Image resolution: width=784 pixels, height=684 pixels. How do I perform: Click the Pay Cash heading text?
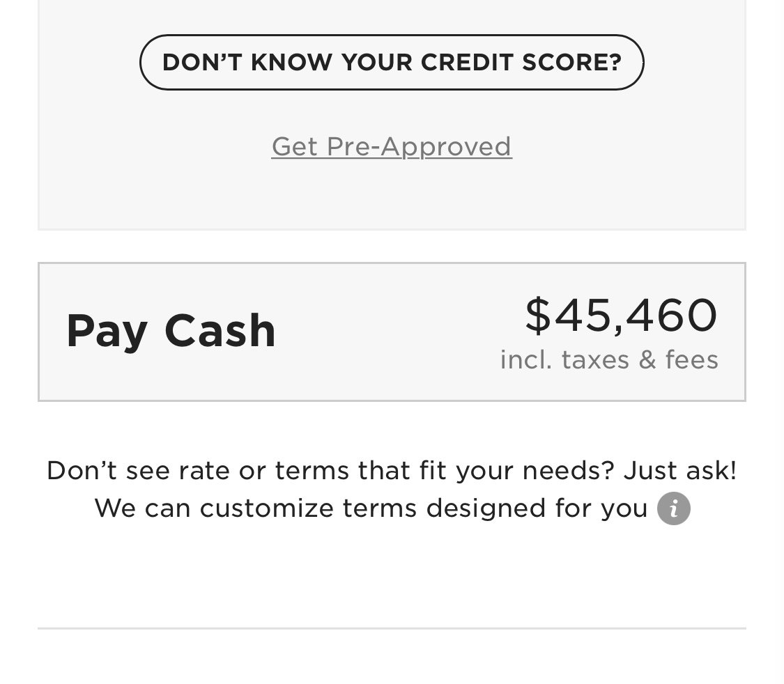(x=171, y=331)
